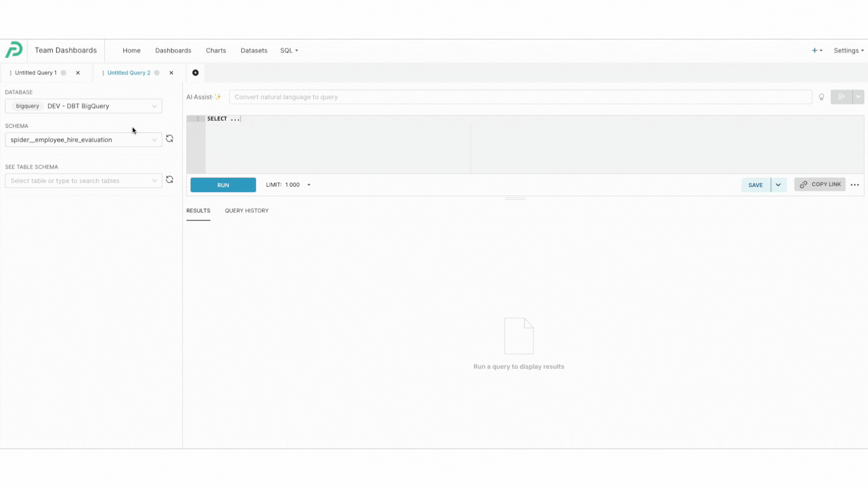
Task: Focus the AI Assist natural language input
Action: [x=520, y=97]
